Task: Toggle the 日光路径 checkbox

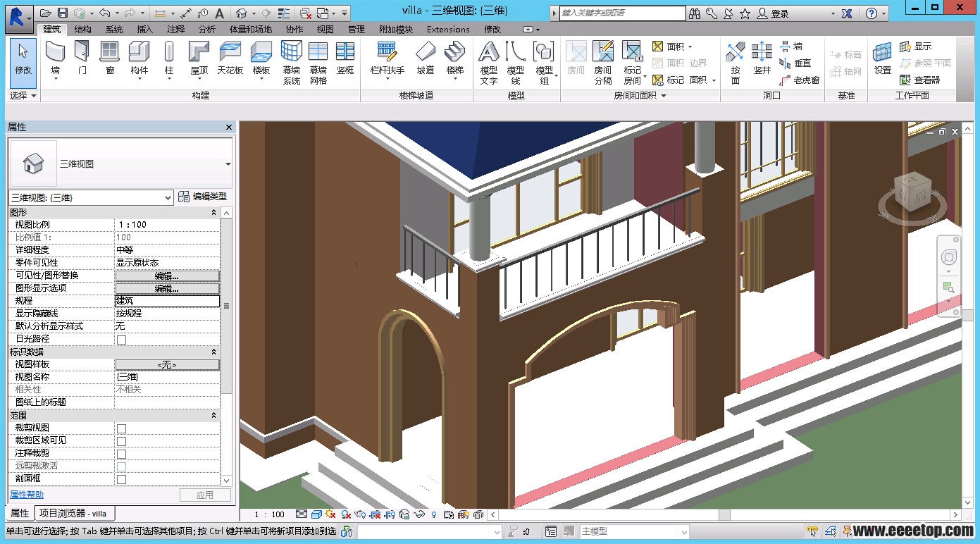Action: tap(121, 339)
